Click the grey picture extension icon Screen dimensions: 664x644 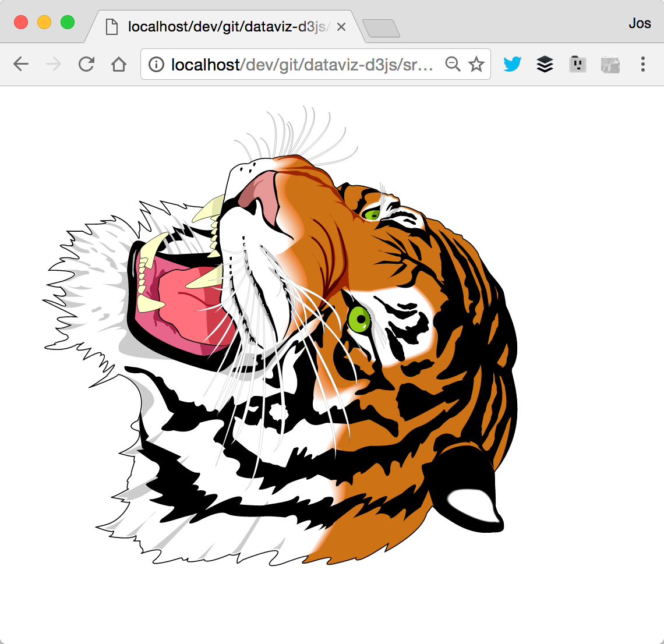tap(610, 65)
